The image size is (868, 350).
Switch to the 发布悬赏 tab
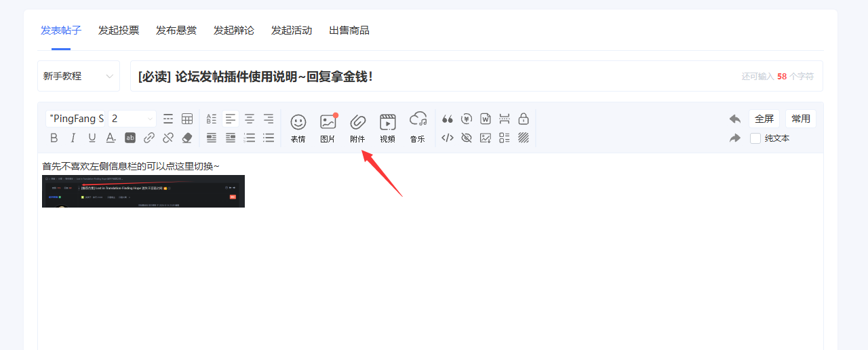click(176, 31)
